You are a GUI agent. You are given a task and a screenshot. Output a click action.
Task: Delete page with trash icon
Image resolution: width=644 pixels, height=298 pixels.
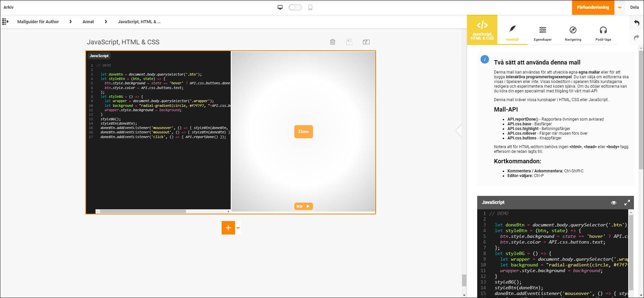[333, 42]
